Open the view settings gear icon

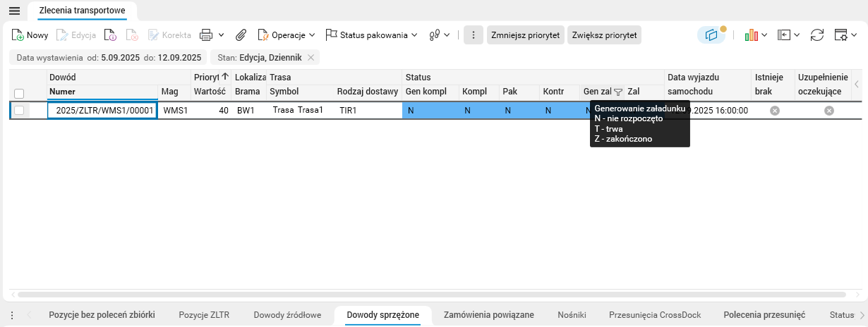840,35
